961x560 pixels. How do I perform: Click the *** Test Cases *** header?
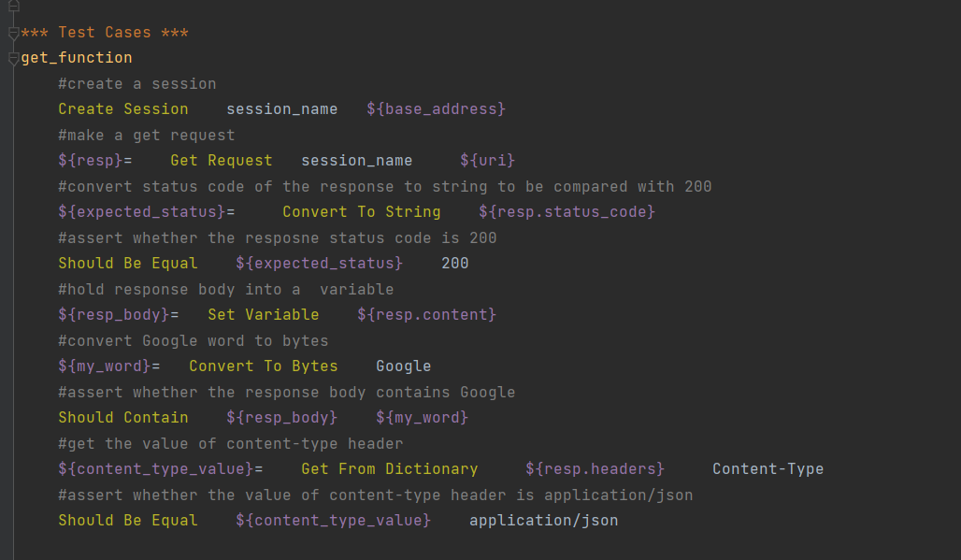click(104, 33)
